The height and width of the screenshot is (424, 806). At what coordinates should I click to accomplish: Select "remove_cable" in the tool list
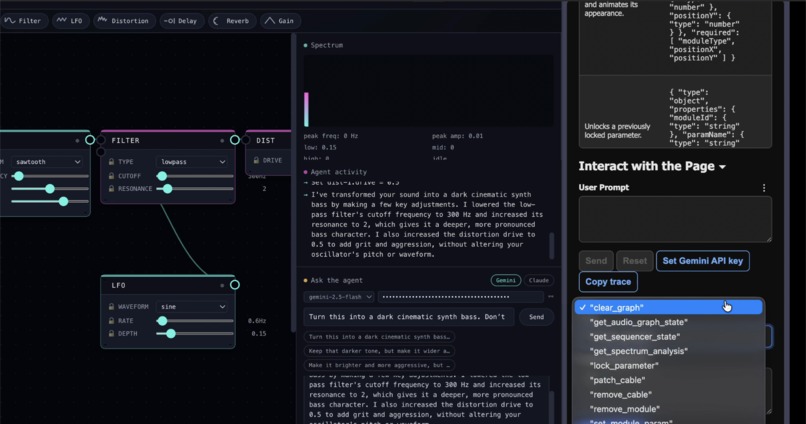[669, 395]
